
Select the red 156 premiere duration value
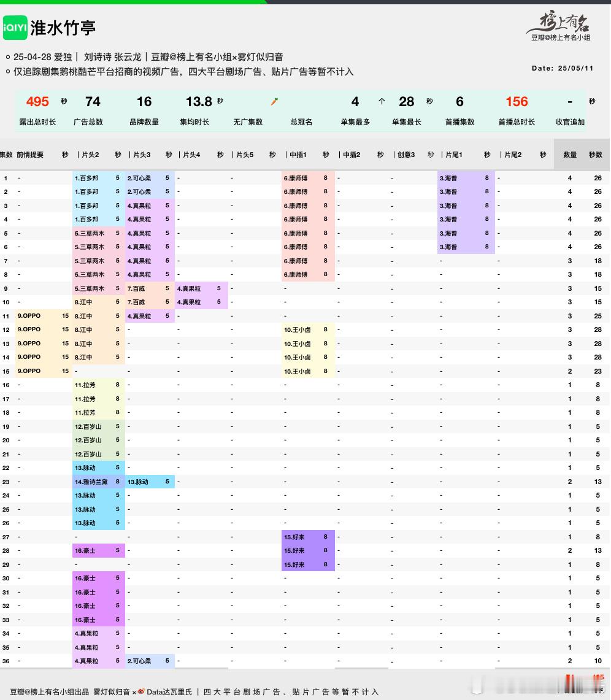pos(517,101)
